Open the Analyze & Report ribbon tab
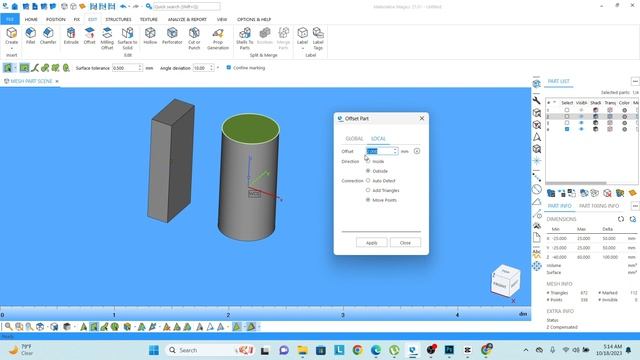This screenshot has height=360, width=640. [x=187, y=19]
